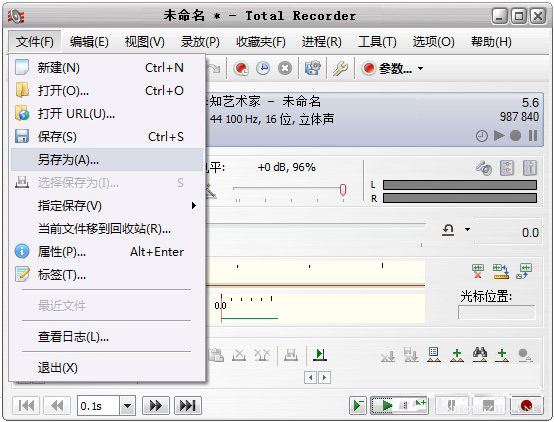Click the small left scroll arrow button
Viewport: 554px width, 422px height.
pyautogui.click(x=310, y=378)
